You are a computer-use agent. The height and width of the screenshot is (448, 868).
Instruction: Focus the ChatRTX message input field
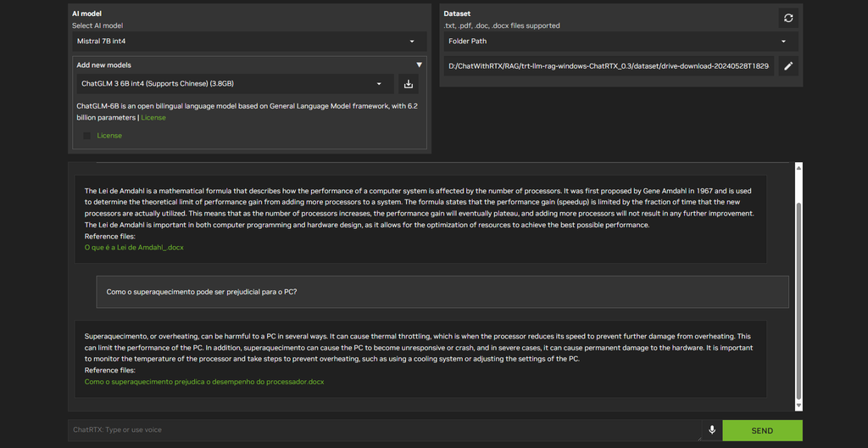(385, 430)
